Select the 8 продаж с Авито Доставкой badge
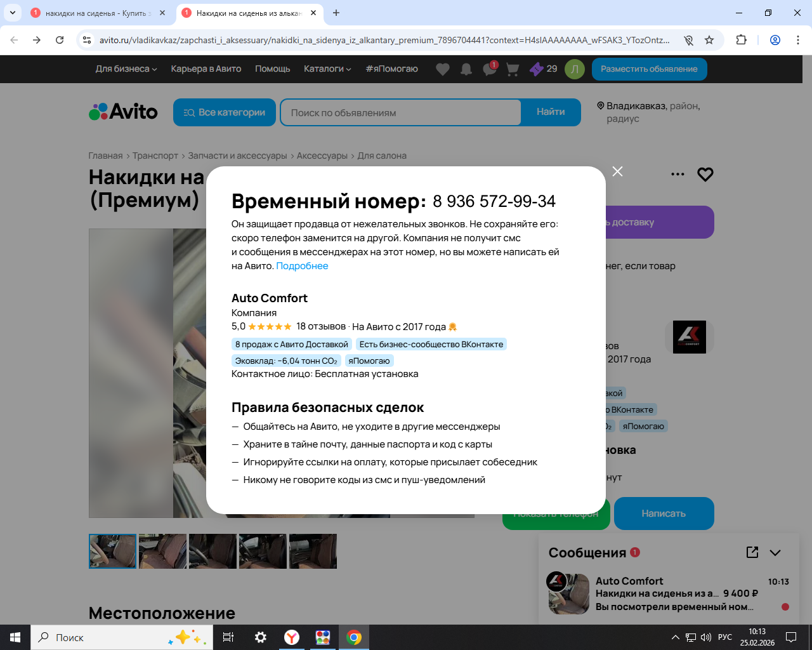The height and width of the screenshot is (650, 812). click(x=292, y=344)
